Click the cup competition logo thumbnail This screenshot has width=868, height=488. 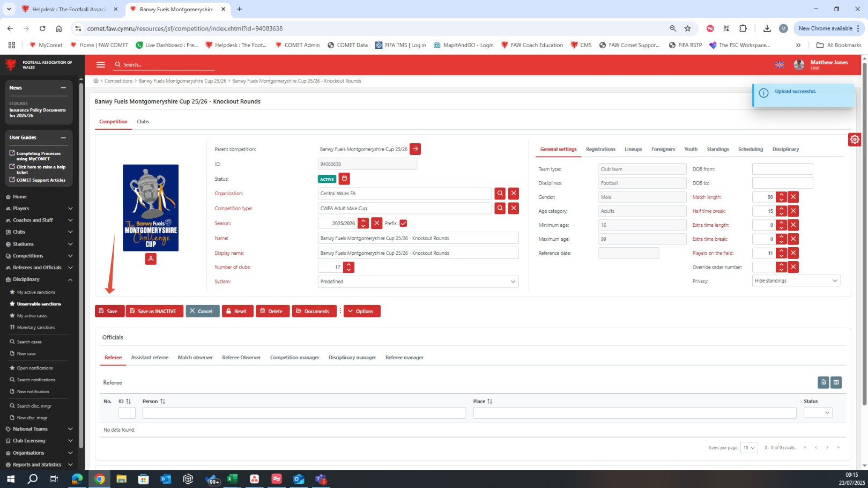(151, 208)
